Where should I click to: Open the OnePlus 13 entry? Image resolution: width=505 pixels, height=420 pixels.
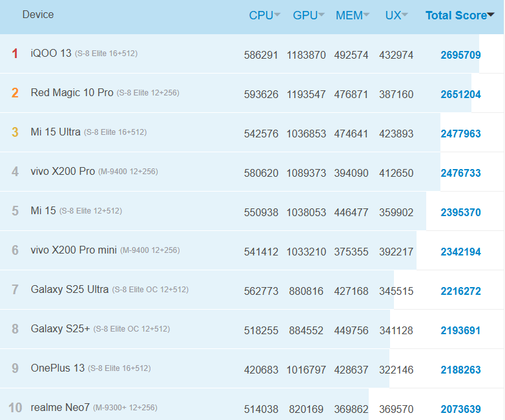57,368
